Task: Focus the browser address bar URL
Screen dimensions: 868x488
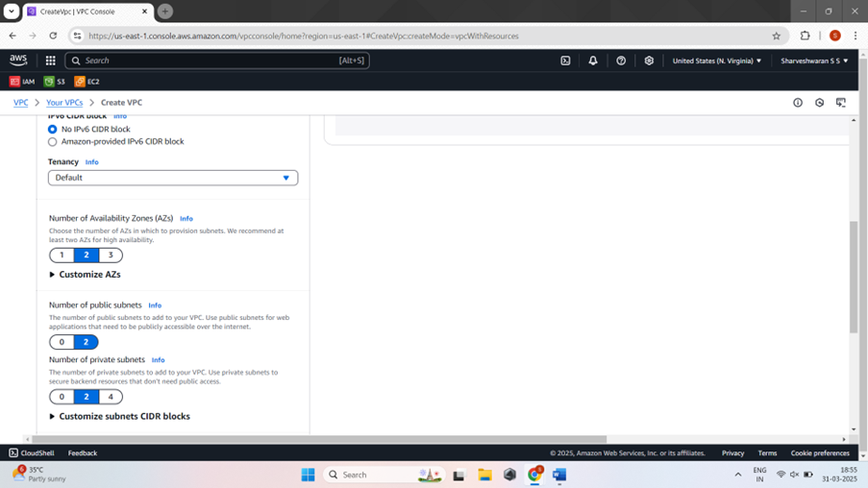Action: (x=304, y=36)
